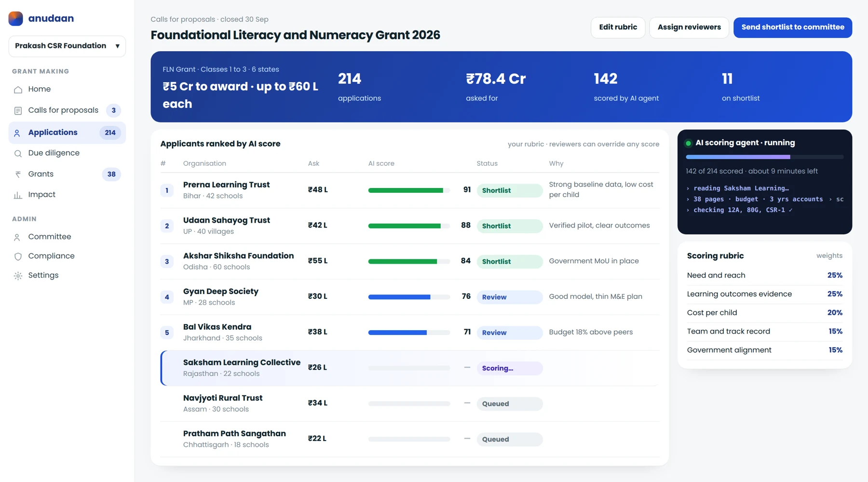The image size is (868, 482).
Task: Select the Compliance shield icon
Action: point(18,256)
